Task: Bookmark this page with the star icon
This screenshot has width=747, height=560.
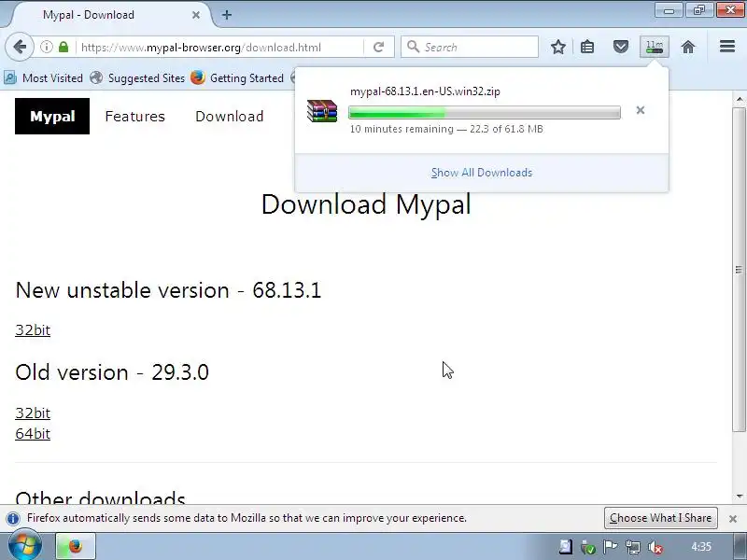Action: [x=557, y=48]
